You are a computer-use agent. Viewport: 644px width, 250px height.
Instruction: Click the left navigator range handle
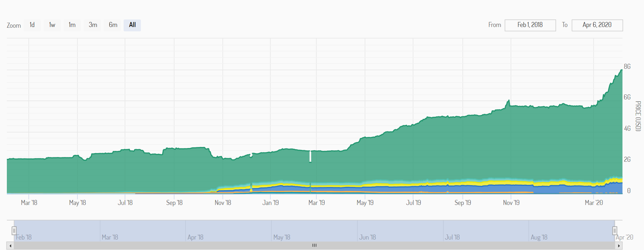pyautogui.click(x=14, y=231)
